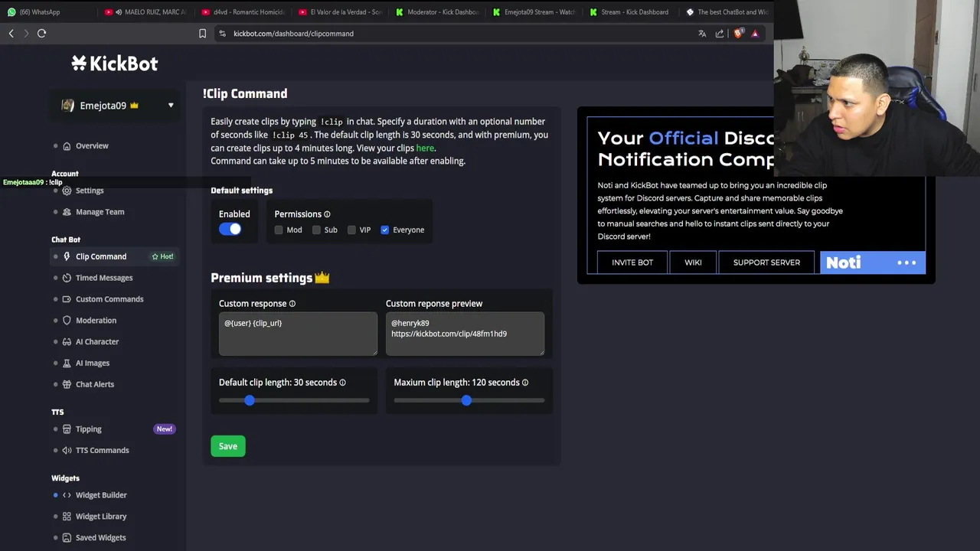This screenshot has height=551, width=980.
Task: Click the SUPPORT SERVER button
Action: [766, 262]
